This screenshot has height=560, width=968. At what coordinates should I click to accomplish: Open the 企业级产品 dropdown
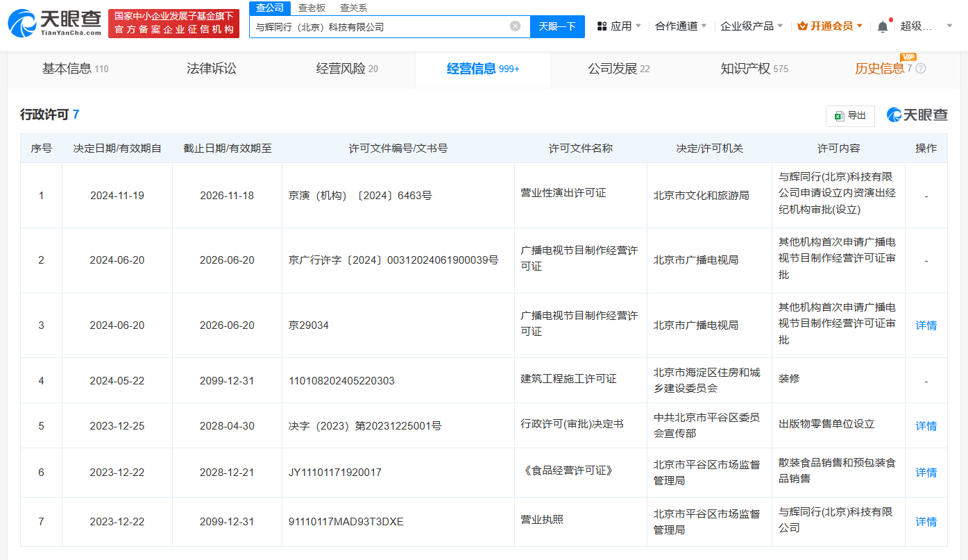coord(752,26)
